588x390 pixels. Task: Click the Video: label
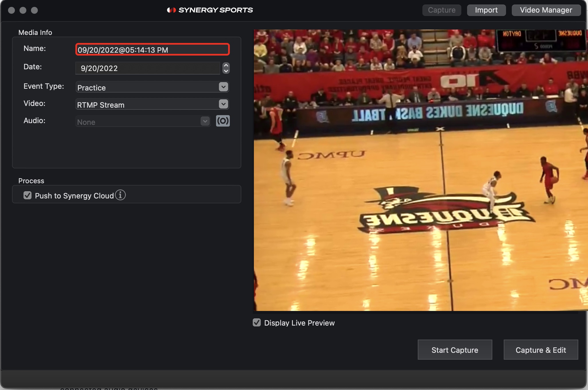pos(34,103)
